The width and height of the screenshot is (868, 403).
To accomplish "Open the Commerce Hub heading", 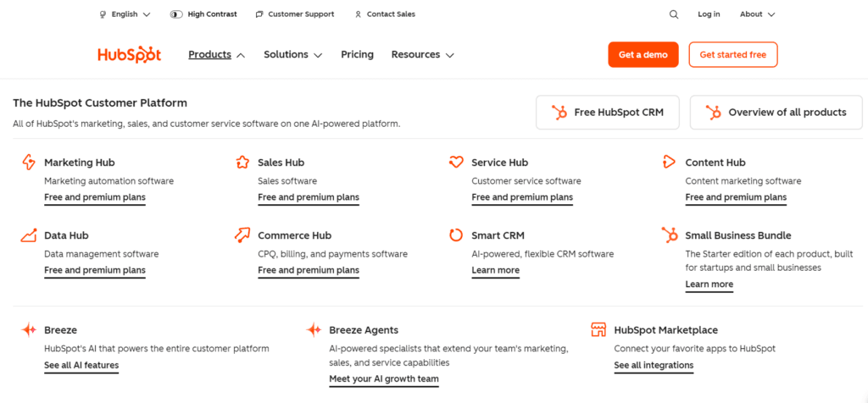I will pyautogui.click(x=294, y=235).
